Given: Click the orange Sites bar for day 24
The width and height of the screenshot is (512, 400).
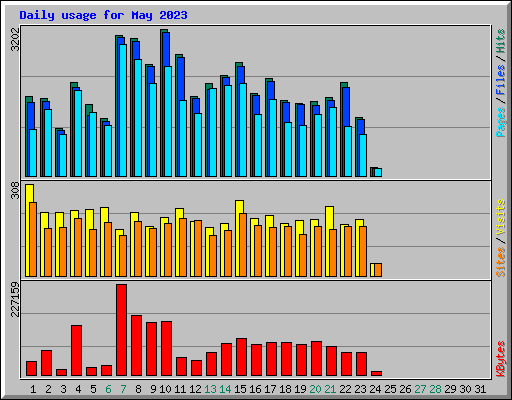Looking at the screenshot, I should coord(378,270).
